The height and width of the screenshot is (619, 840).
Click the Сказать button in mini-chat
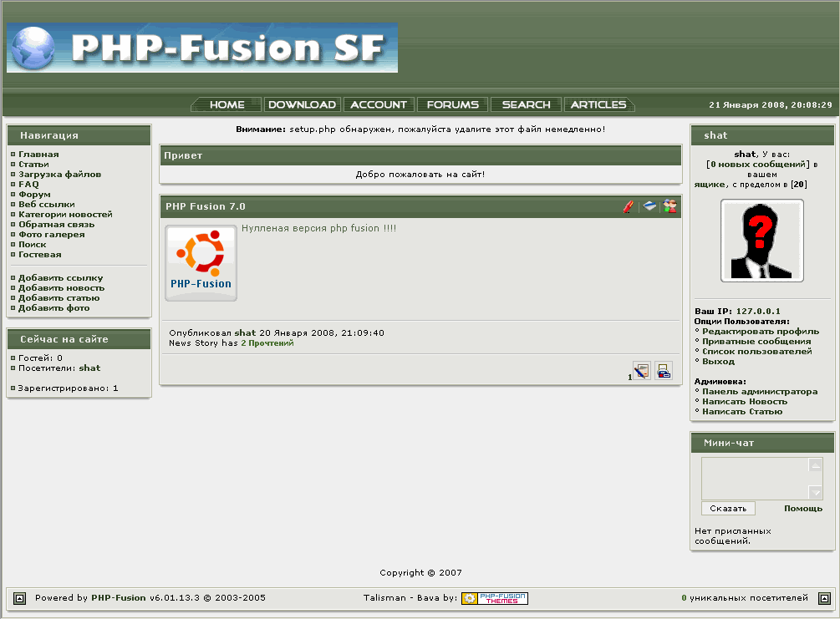(x=728, y=509)
